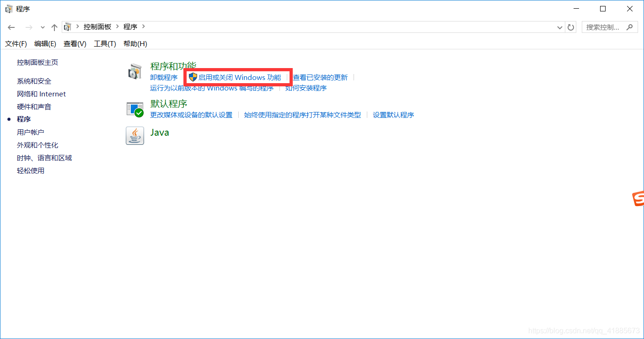This screenshot has width=644, height=339.
Task: Click the back navigation arrow
Action: [x=11, y=27]
